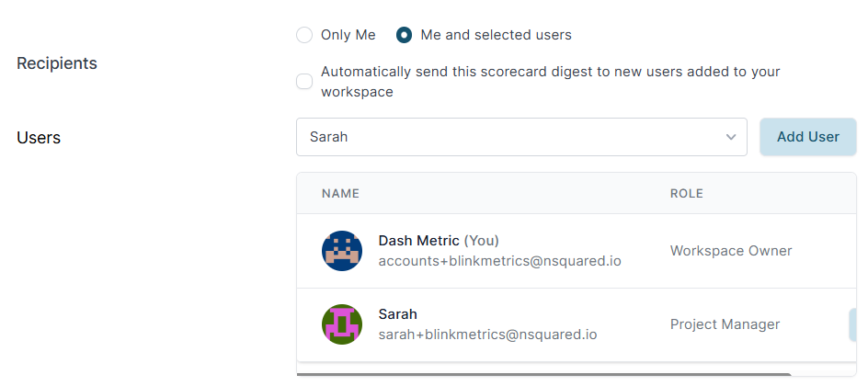Screen dimensions: 868x386
Task: Click the Sarah name in the user list
Action: 397,314
